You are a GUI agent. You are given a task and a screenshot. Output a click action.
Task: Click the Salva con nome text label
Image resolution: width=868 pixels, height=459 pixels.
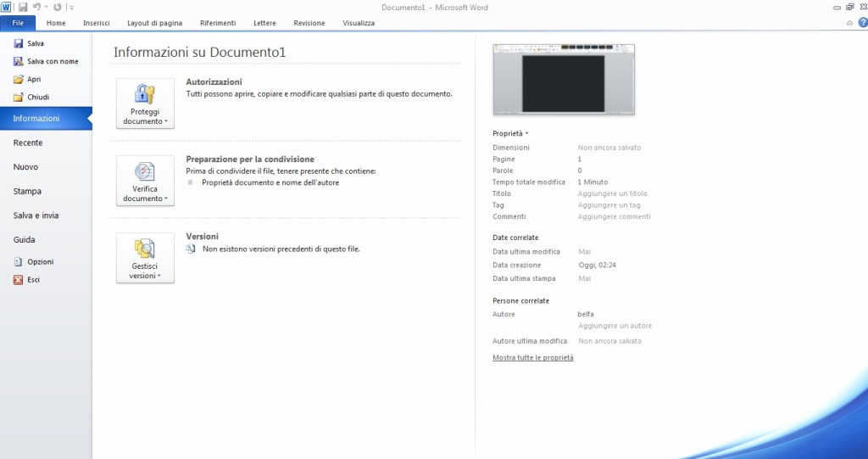53,62
